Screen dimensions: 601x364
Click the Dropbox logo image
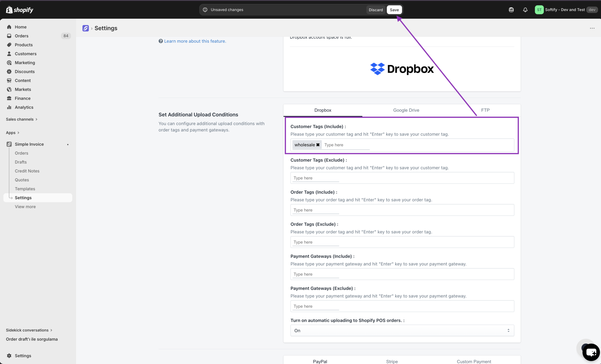(402, 69)
